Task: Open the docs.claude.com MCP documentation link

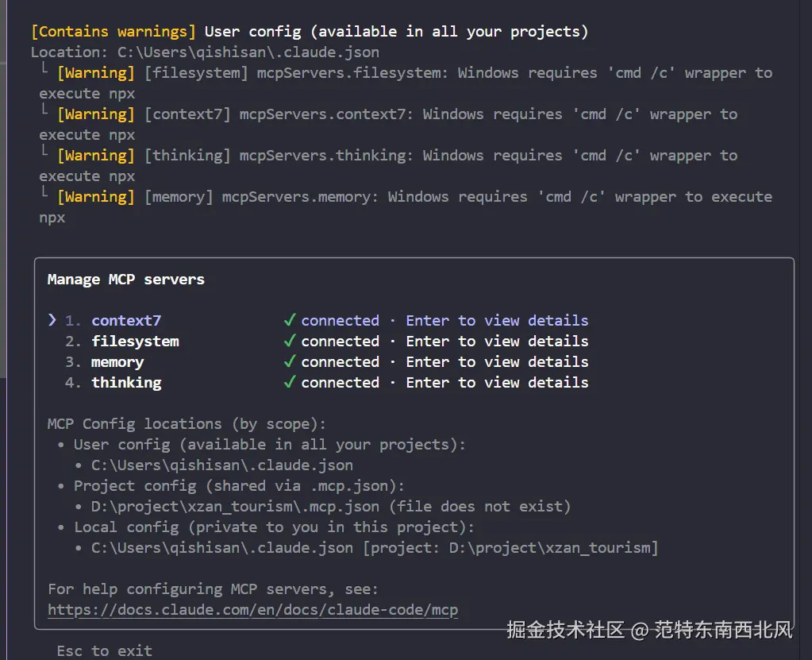Action: pyautogui.click(x=252, y=609)
